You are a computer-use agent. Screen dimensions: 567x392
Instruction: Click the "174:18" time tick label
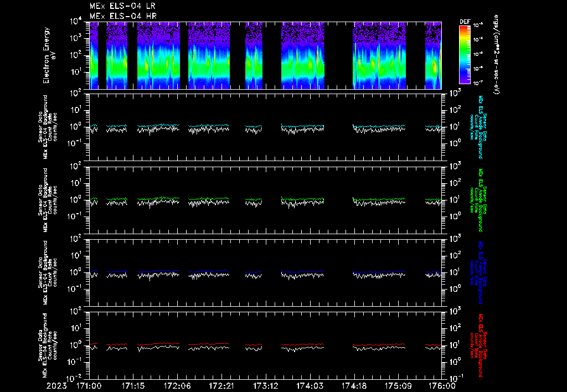(354, 386)
